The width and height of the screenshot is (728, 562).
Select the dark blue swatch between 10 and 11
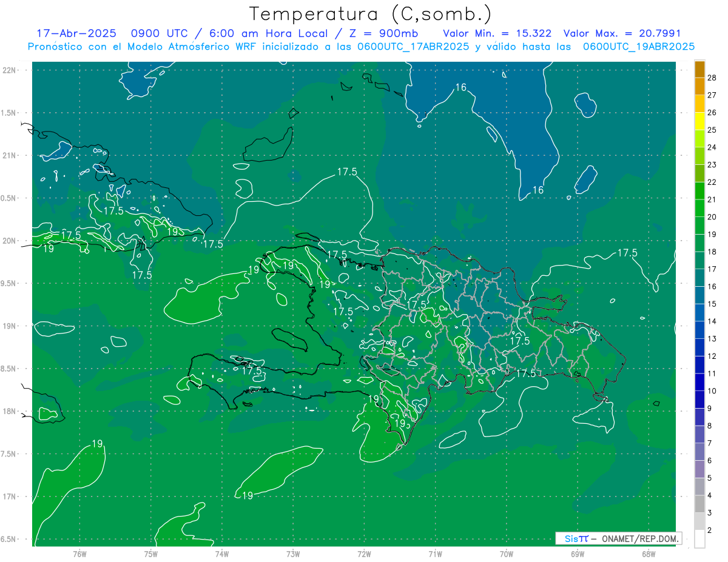(699, 383)
